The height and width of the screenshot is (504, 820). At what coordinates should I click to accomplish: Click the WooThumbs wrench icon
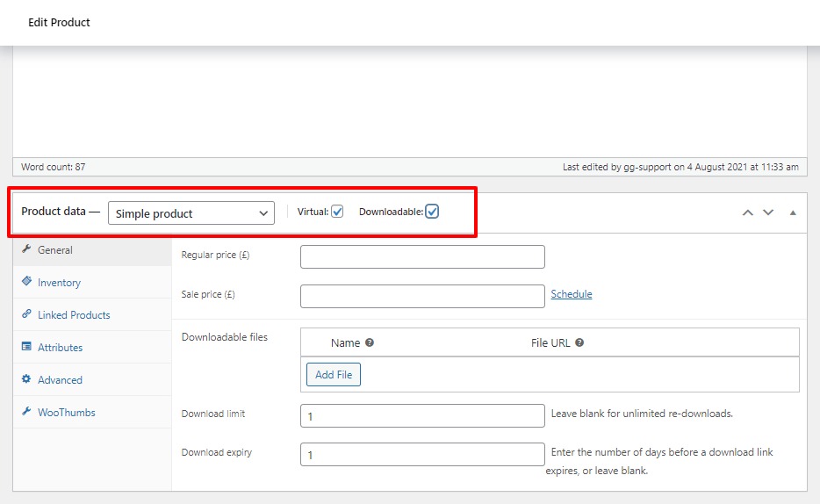pyautogui.click(x=26, y=411)
